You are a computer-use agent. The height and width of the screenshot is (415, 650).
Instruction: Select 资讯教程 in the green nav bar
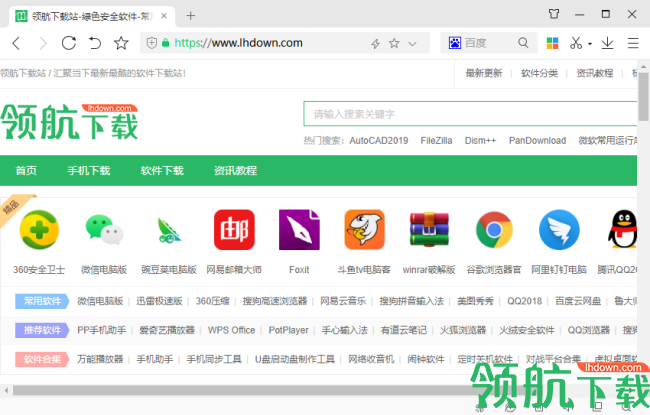coord(235,170)
